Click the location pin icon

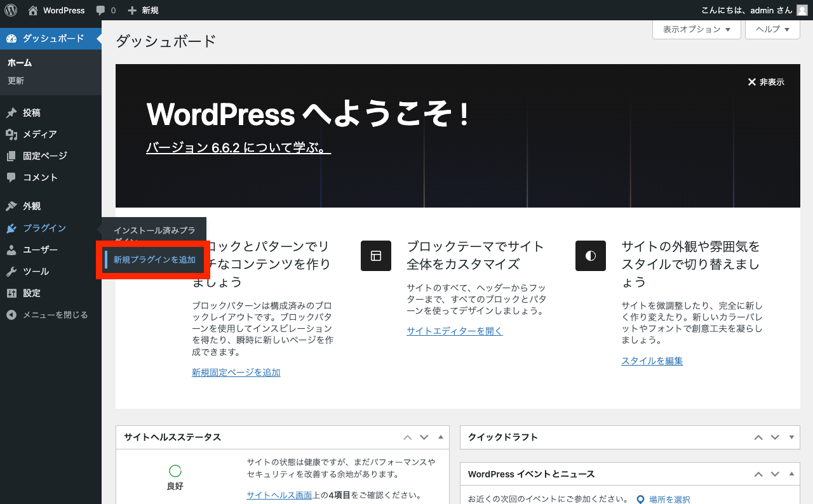641,500
